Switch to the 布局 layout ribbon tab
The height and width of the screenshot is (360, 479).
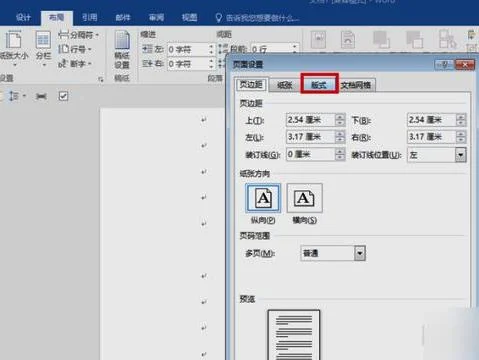coord(56,17)
